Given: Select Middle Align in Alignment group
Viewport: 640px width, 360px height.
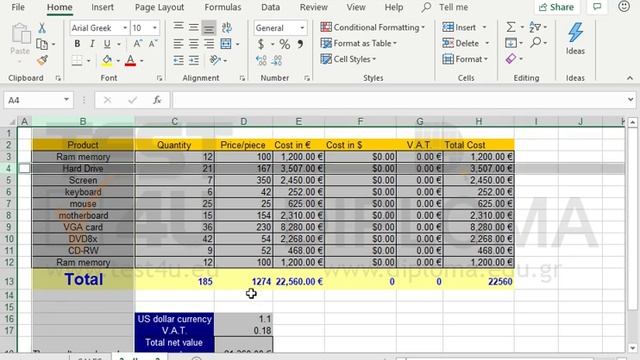Looking at the screenshot, I should pyautogui.click(x=193, y=27).
